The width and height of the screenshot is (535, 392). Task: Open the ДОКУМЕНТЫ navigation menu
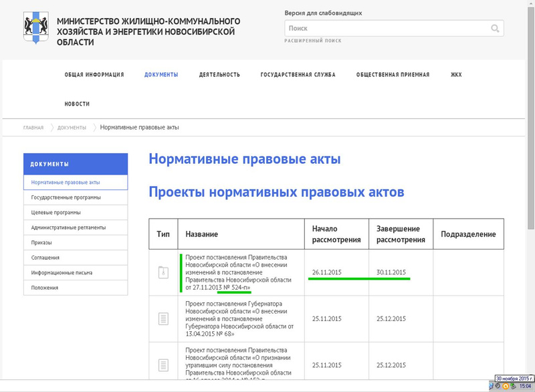point(161,75)
